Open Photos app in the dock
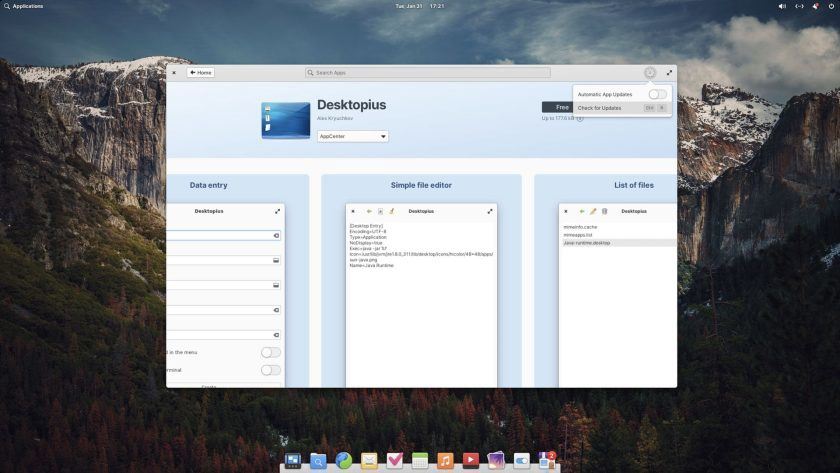This screenshot has height=473, width=840. [x=496, y=461]
